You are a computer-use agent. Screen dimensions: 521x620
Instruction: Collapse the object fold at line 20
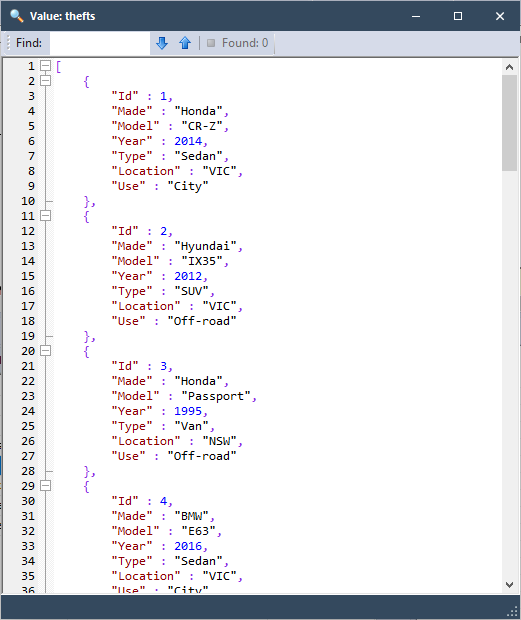click(x=46, y=351)
